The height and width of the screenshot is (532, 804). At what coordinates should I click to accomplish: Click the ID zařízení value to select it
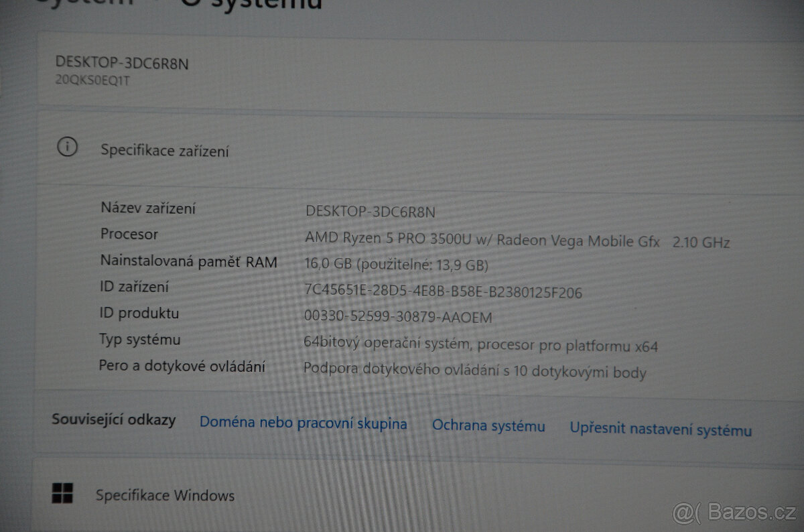(444, 291)
